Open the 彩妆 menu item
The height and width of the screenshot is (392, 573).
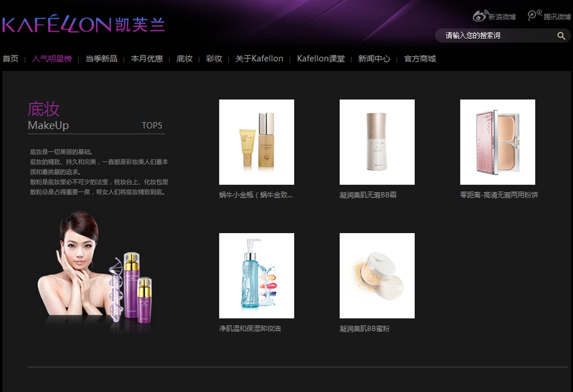214,58
